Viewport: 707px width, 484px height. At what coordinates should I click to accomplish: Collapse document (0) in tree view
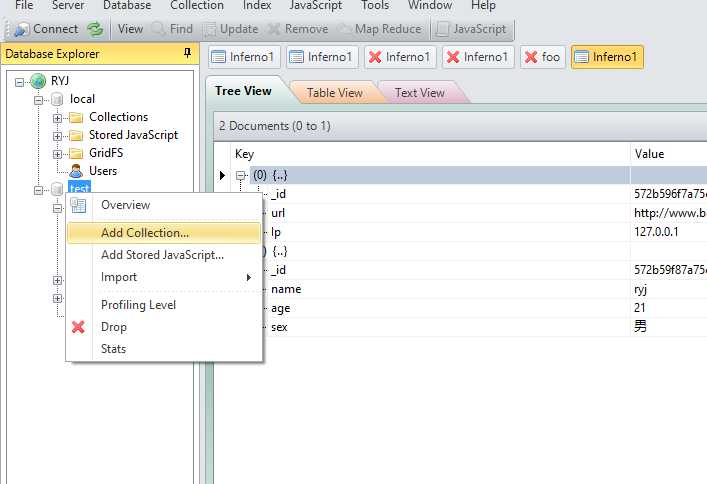coord(241,175)
